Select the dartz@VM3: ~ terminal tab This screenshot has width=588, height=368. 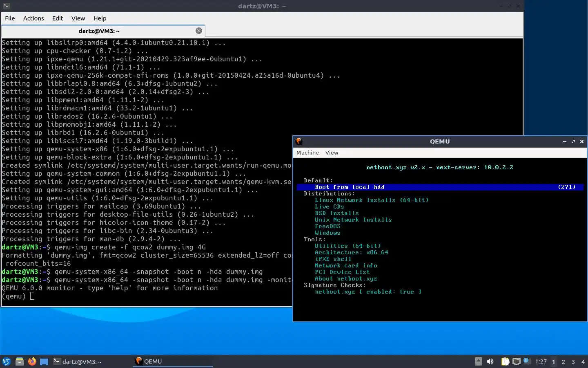pos(103,31)
